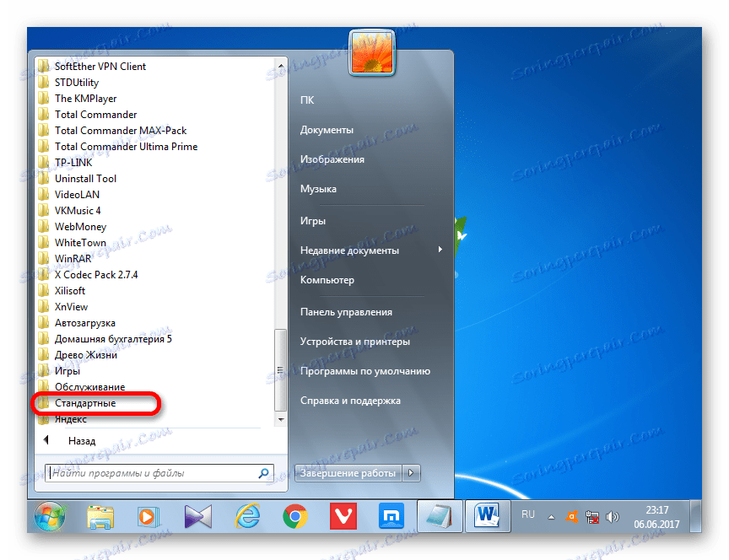Click the Show desktop strip
The width and height of the screenshot is (729, 560).
click(695, 516)
